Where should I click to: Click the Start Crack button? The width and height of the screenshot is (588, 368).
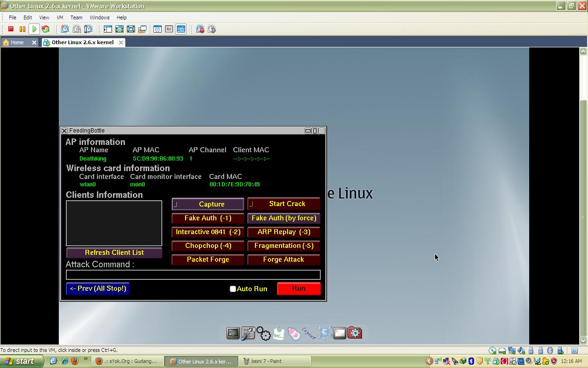[283, 204]
